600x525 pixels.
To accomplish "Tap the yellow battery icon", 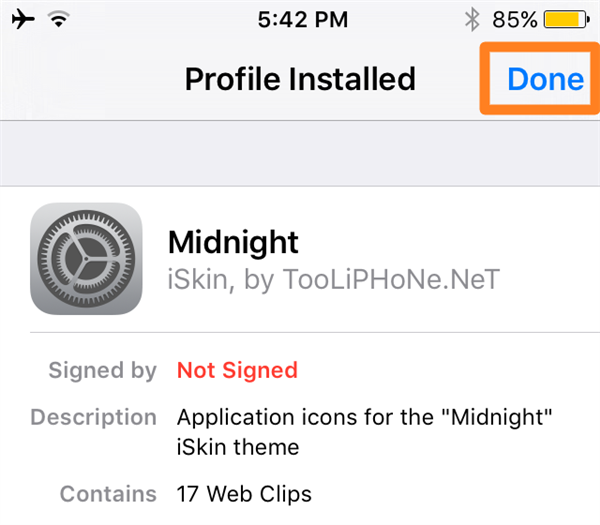I will coord(567,19).
